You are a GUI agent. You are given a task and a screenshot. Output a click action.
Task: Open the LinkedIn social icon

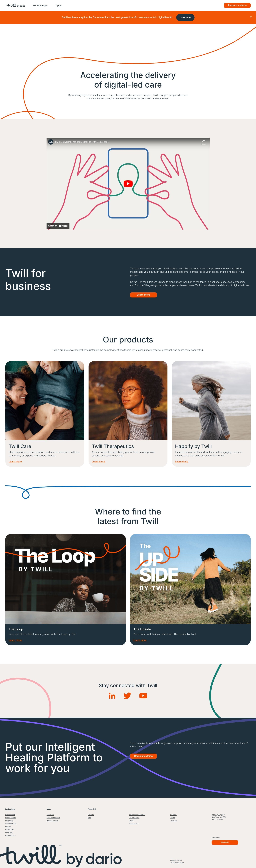point(112,696)
